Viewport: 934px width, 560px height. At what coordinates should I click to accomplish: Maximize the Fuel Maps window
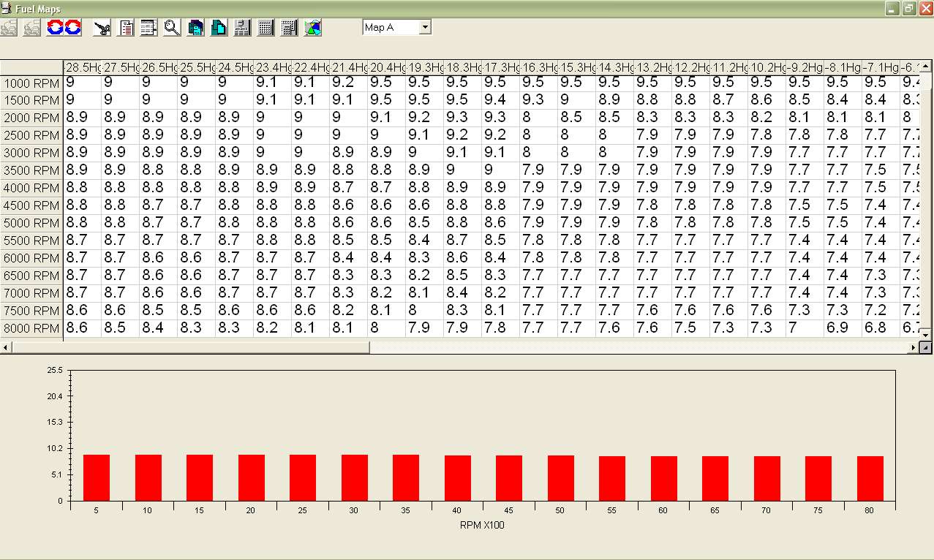coord(909,8)
